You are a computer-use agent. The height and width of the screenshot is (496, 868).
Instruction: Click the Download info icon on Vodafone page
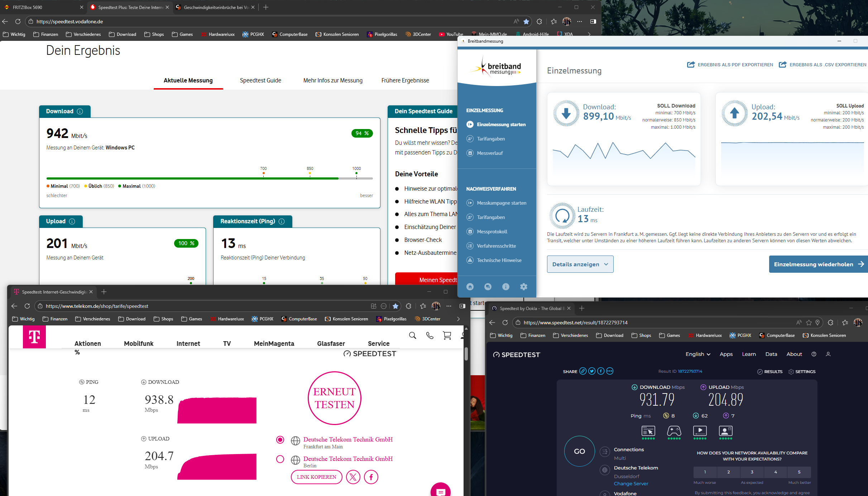point(80,111)
